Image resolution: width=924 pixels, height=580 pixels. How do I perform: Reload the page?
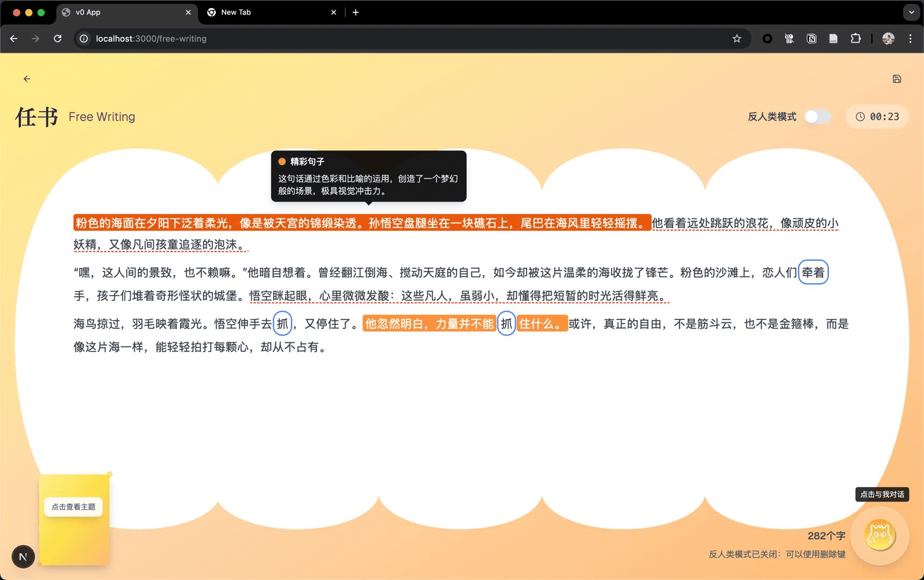pyautogui.click(x=58, y=39)
